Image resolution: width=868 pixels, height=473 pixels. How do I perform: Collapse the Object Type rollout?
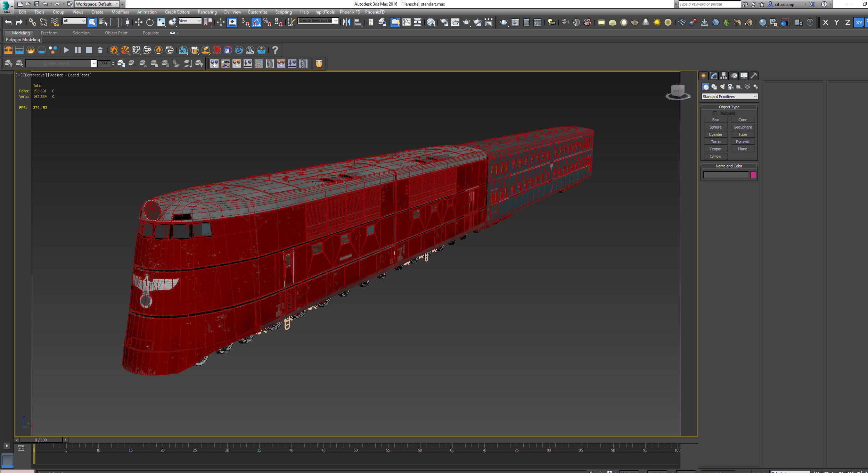coord(729,107)
